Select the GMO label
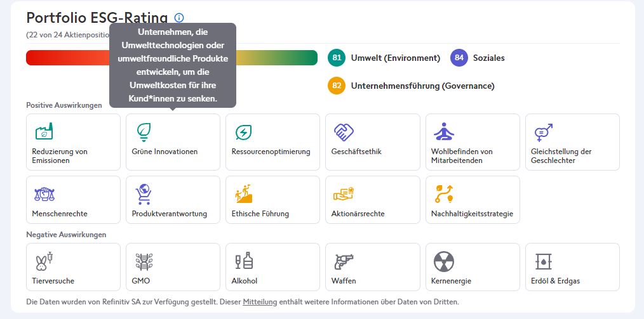The image size is (644, 319). click(141, 282)
